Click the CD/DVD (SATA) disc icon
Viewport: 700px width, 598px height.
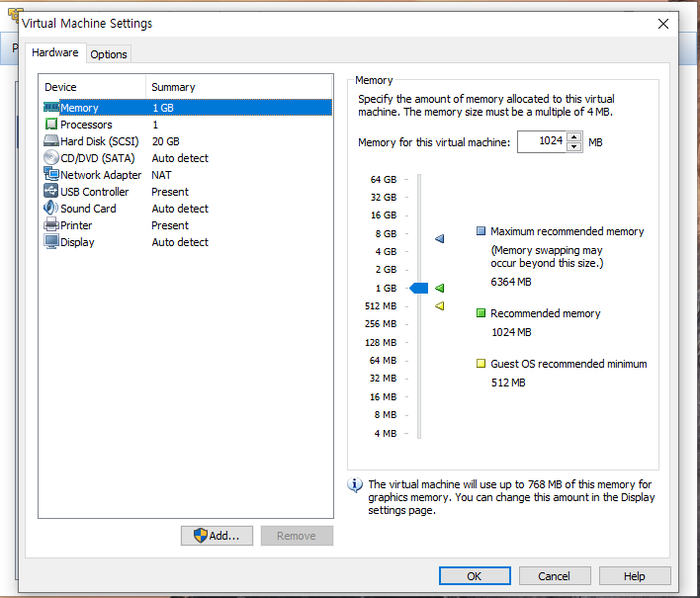[51, 157]
